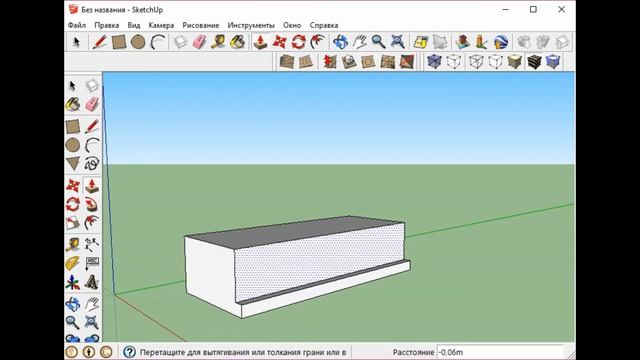The height and width of the screenshot is (360, 640).
Task: Pick the Tape Measure tool in top toolbar
Action: point(218,42)
